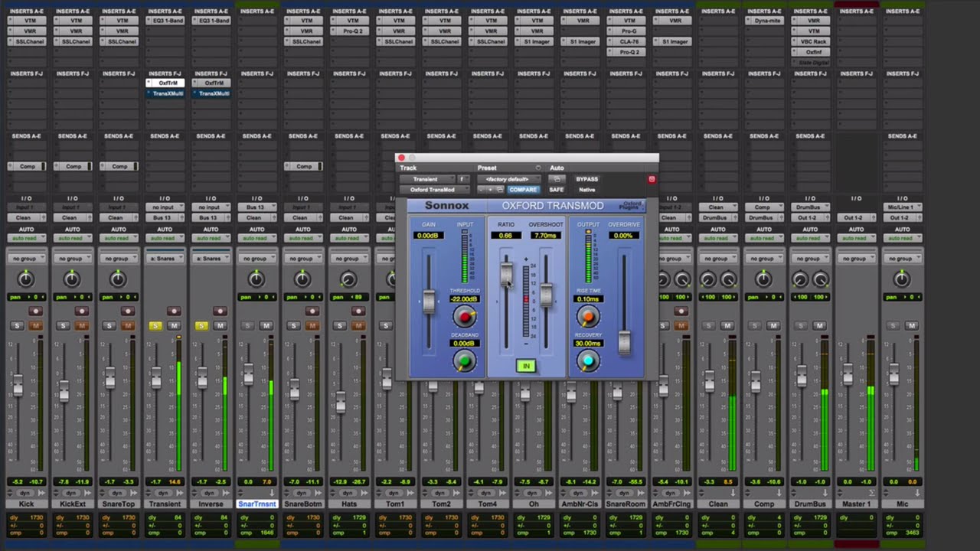Mute the Transient track
This screenshot has width=980, height=551.
click(174, 326)
